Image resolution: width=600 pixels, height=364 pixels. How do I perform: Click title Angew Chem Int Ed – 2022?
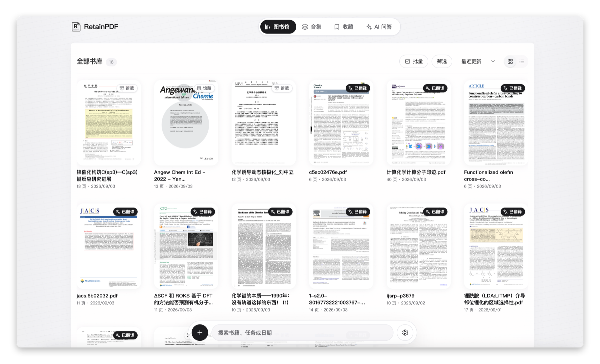[x=180, y=176]
